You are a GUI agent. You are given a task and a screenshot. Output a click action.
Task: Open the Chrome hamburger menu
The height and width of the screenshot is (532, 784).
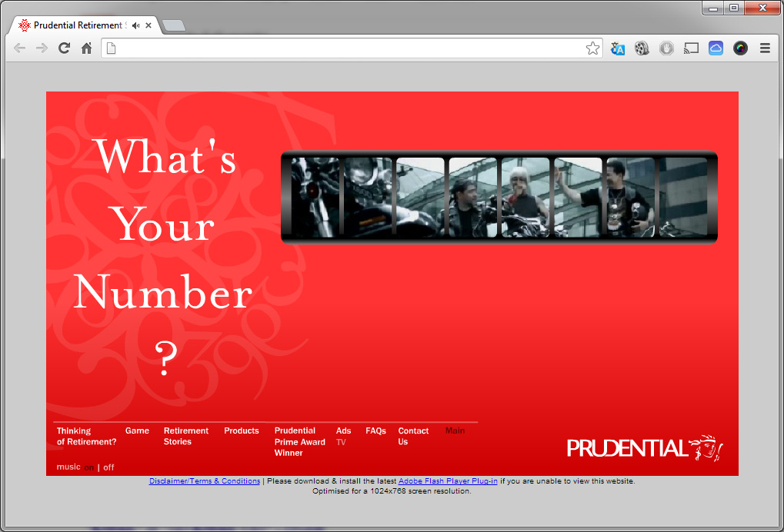(765, 48)
